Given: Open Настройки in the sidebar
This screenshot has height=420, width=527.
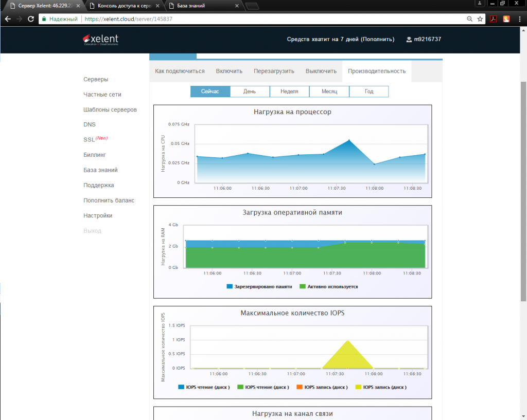Looking at the screenshot, I should pyautogui.click(x=98, y=215).
